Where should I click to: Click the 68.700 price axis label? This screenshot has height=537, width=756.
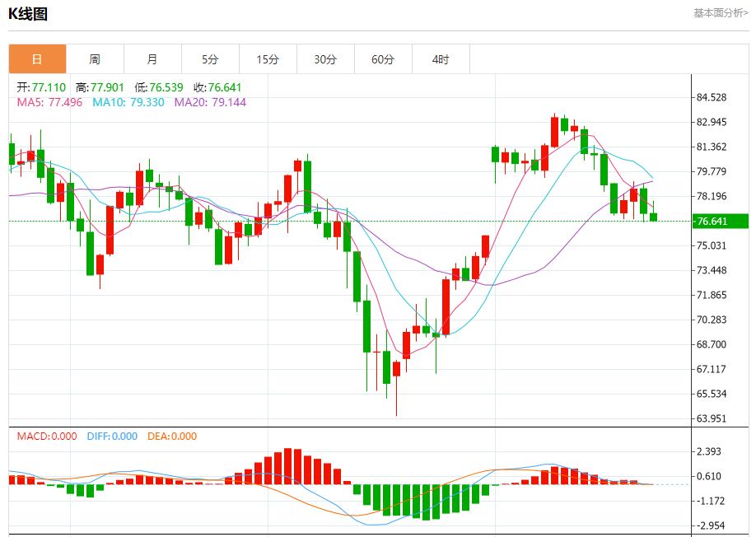tap(712, 344)
